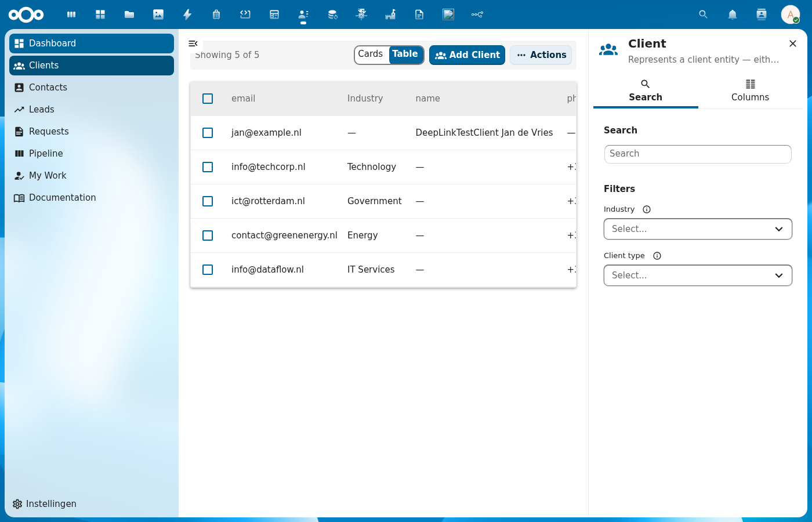812x522 pixels.
Task: Open the Nextcloud logo home link
Action: pos(26,14)
